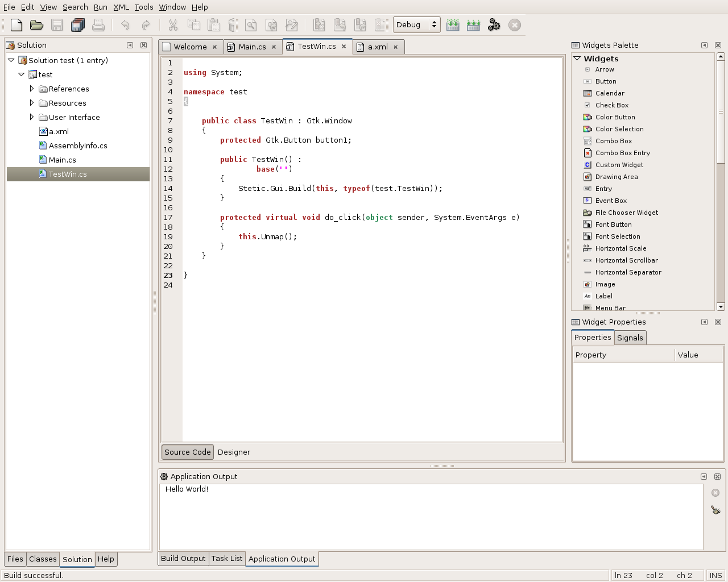
Task: Select Color Button widget in palette
Action: pyautogui.click(x=615, y=117)
